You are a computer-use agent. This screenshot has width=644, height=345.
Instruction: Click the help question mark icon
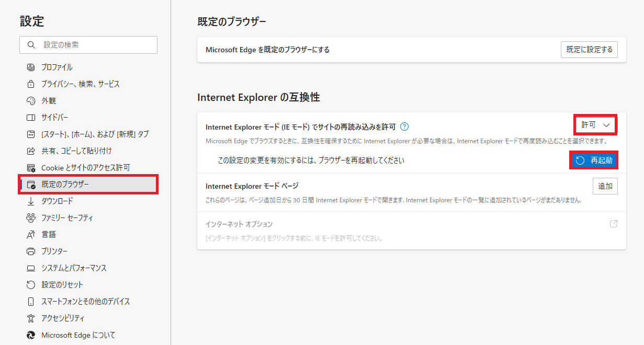click(404, 126)
